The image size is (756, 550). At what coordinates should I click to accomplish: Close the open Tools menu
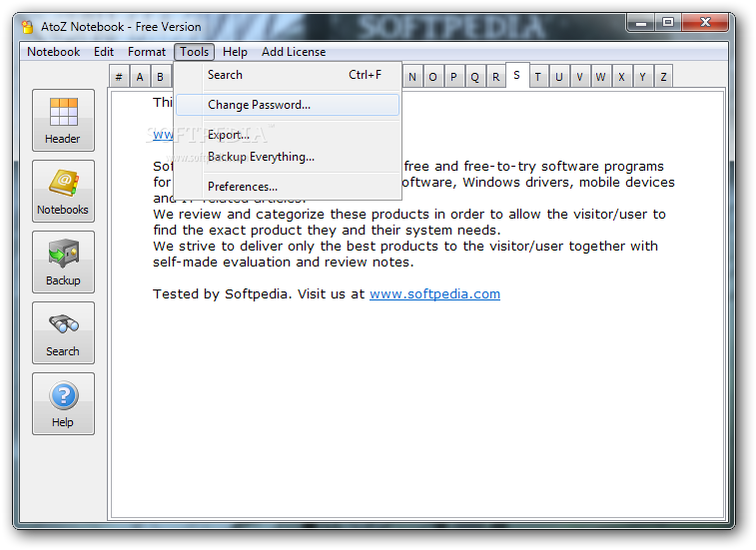tap(195, 52)
